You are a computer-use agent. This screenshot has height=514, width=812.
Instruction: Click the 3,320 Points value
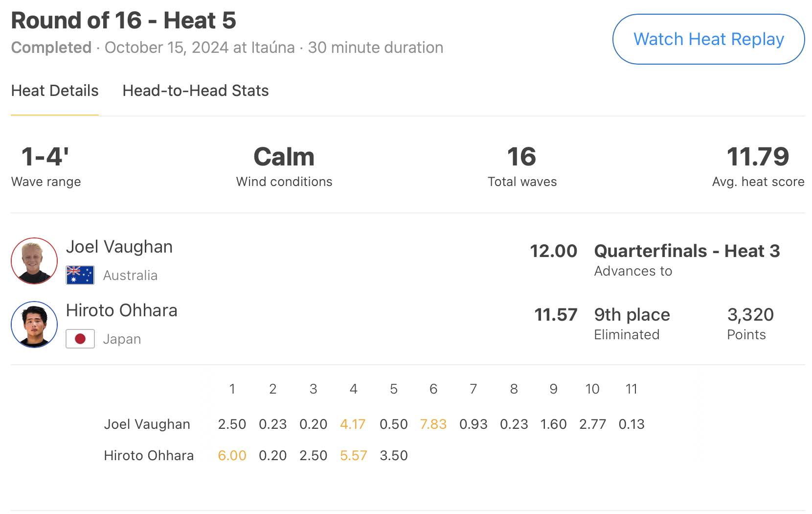click(750, 315)
